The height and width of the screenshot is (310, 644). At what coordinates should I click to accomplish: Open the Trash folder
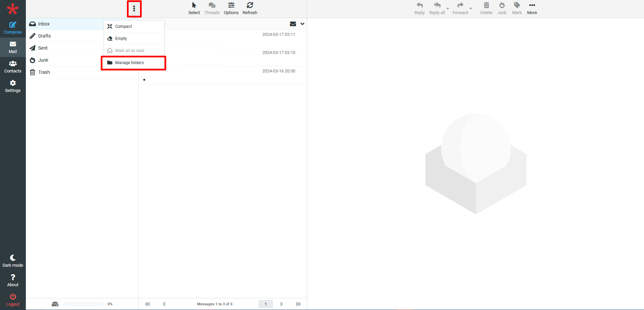(x=44, y=72)
